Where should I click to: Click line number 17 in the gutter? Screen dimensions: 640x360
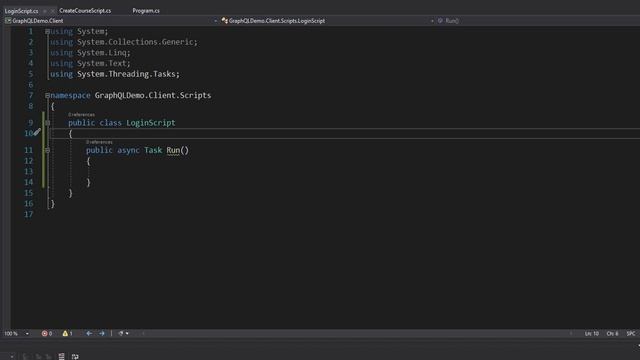click(29, 214)
